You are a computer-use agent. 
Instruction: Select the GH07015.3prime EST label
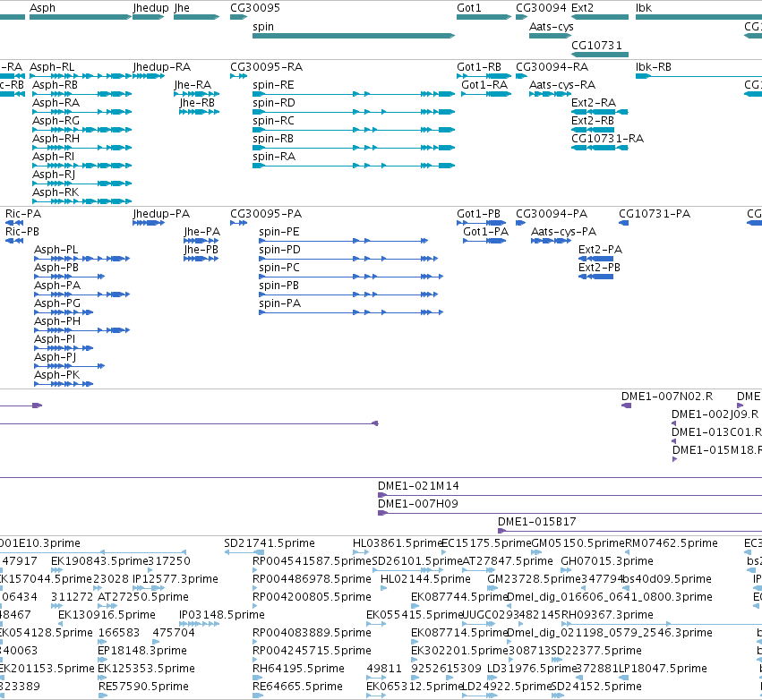(x=607, y=561)
